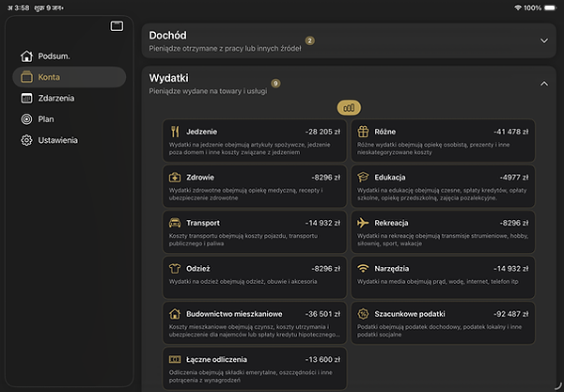The height and width of the screenshot is (392, 564).
Task: Open the Budownictwo mieszkaniowe card
Action: (255, 321)
